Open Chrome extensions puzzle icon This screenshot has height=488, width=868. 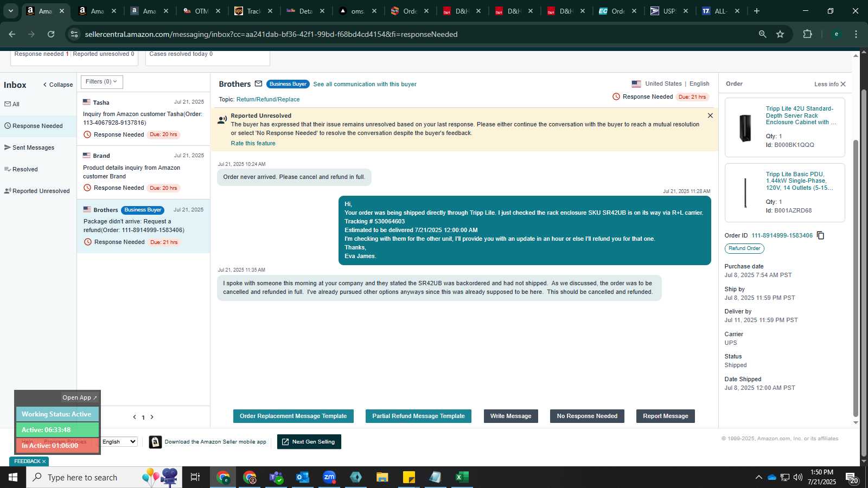tap(807, 34)
